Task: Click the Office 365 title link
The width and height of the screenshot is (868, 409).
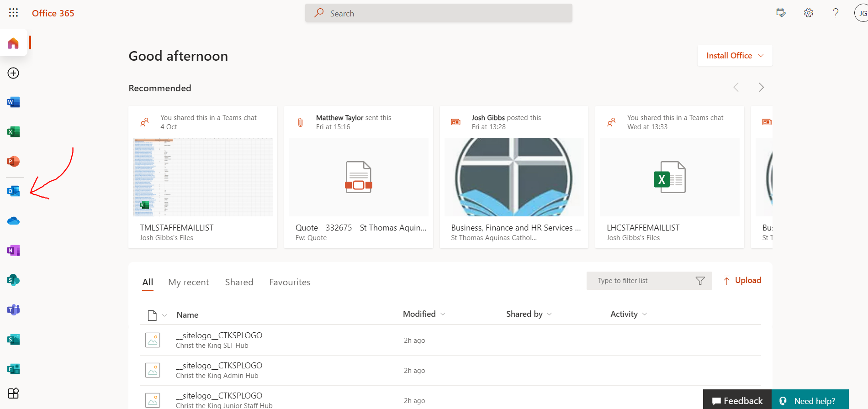Action: 53,13
